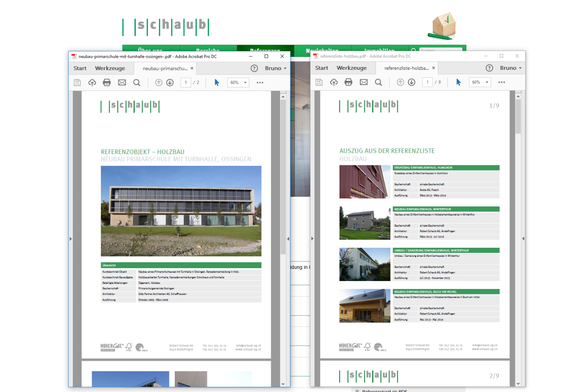Click the print icon in the left Acrobat window
588x392 pixels.
pyautogui.click(x=107, y=83)
